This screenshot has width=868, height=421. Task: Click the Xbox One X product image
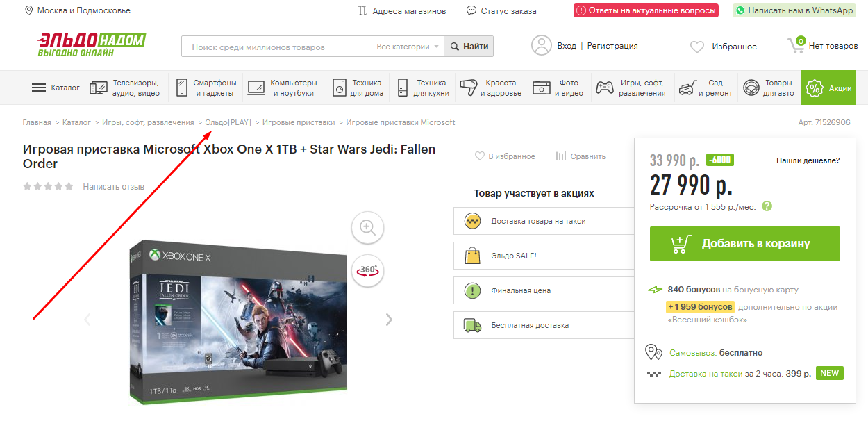tap(238, 322)
